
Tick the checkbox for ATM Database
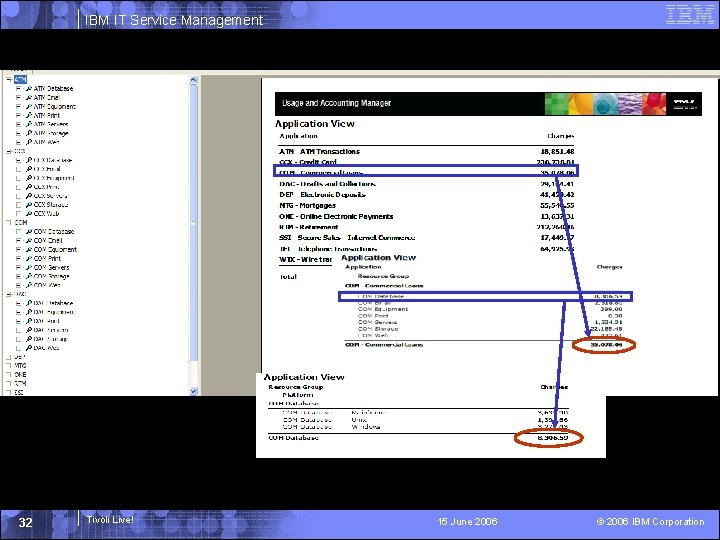click(x=18, y=89)
